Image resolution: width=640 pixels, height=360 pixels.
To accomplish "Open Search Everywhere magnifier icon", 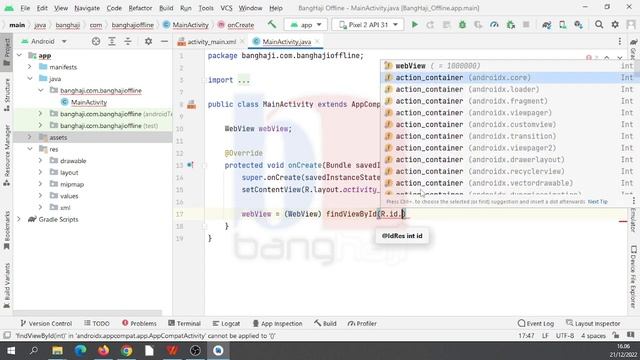I will [x=599, y=25].
